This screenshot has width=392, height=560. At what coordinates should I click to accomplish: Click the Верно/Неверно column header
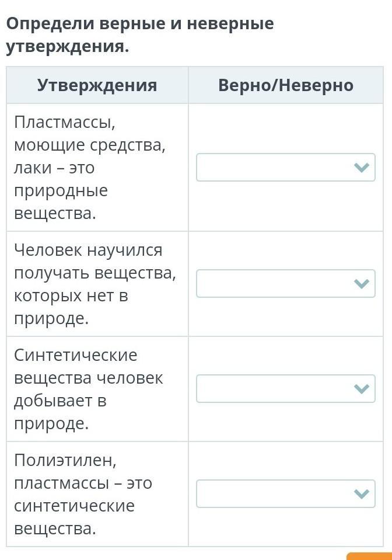pos(286,85)
